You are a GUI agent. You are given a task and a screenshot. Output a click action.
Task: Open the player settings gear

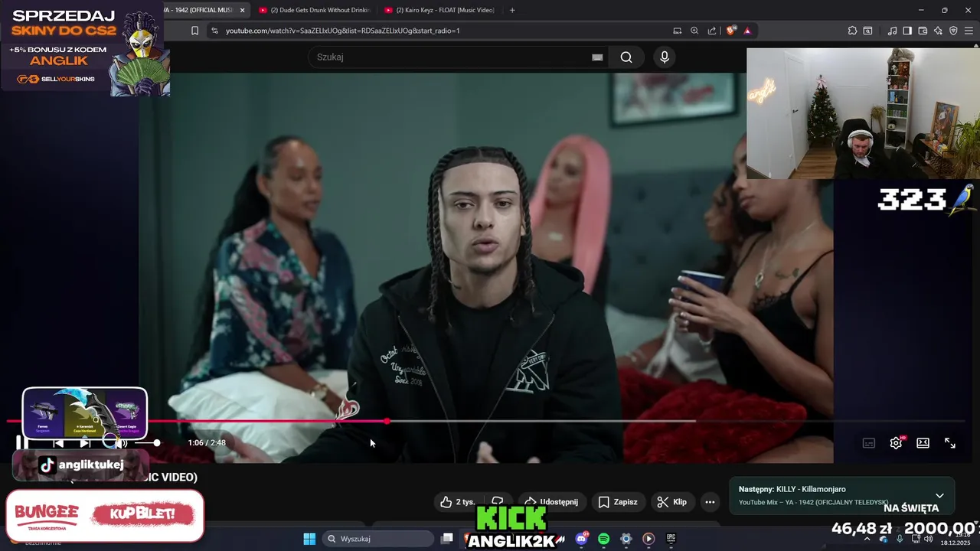pos(896,443)
